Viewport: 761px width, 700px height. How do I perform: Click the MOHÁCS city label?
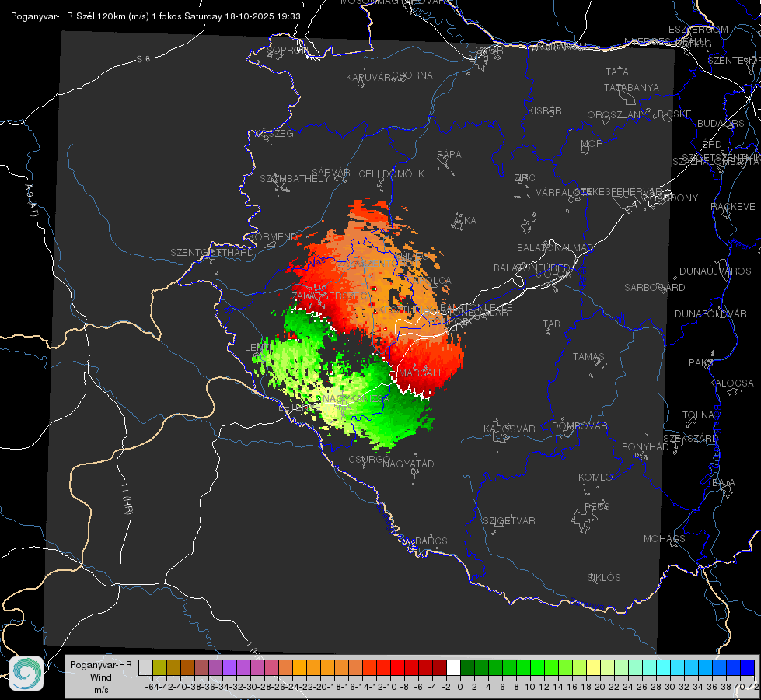pos(665,538)
